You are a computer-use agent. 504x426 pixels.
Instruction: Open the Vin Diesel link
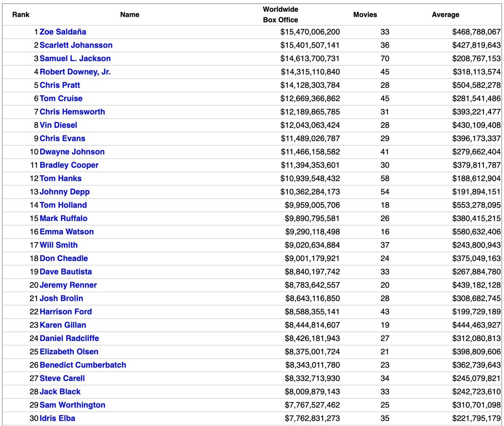coord(58,125)
